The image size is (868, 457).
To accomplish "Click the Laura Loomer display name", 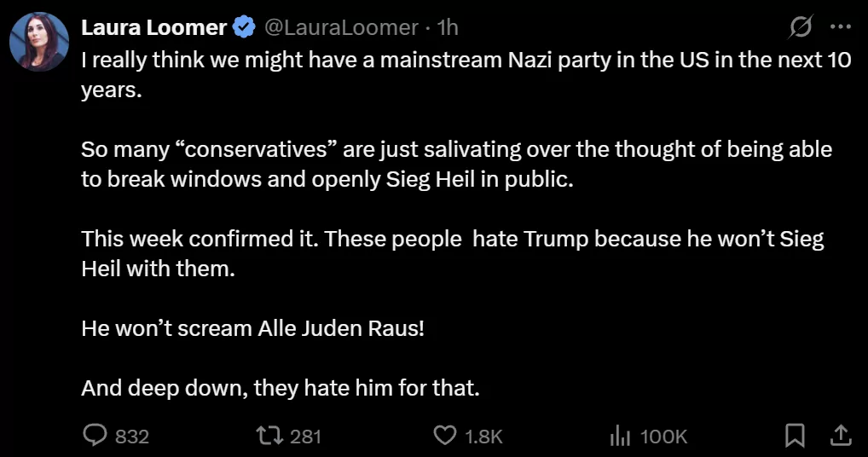I will pyautogui.click(x=153, y=28).
